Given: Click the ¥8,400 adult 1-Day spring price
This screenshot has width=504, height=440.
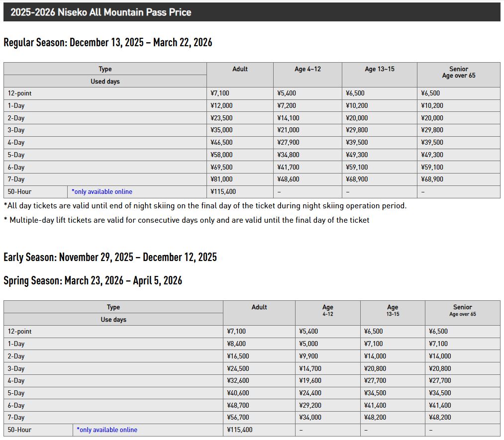Looking at the screenshot, I should pos(236,344).
